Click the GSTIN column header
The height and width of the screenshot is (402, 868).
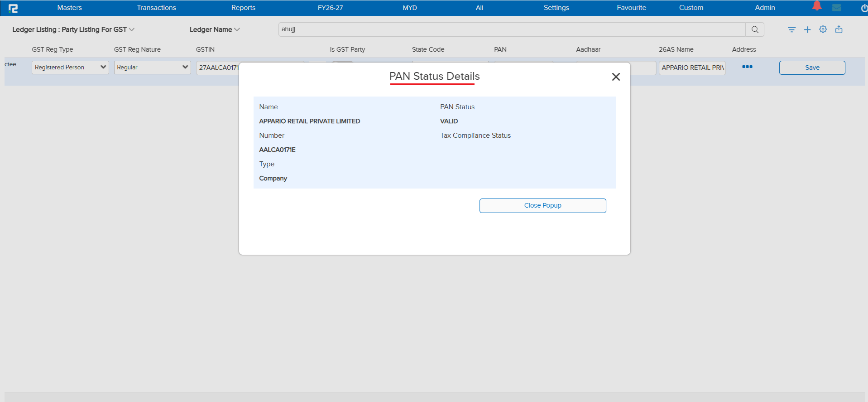[x=205, y=49]
